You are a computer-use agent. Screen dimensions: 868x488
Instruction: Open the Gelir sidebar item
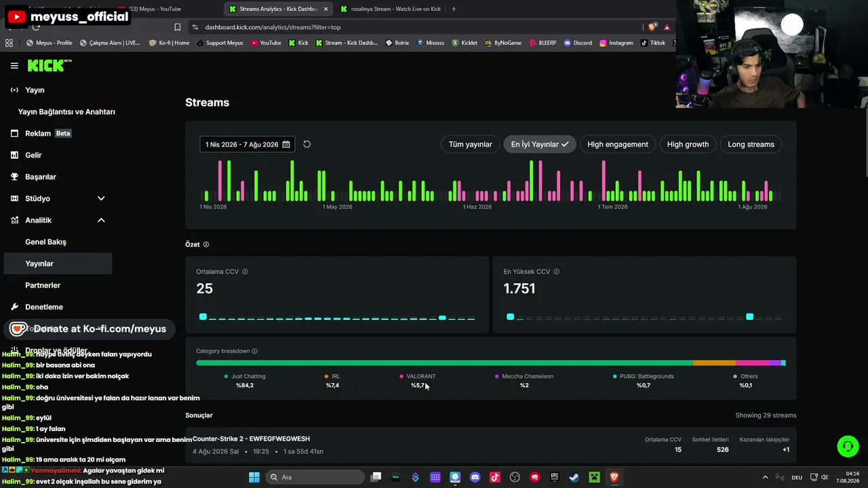point(26,155)
